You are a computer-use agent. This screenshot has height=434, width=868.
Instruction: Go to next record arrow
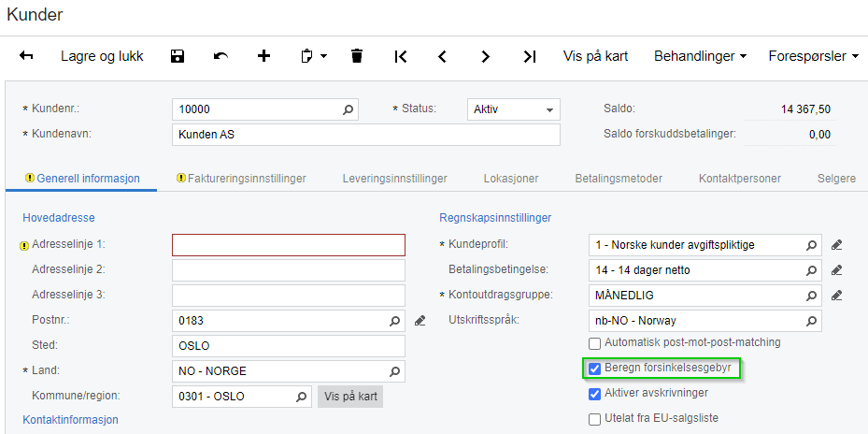pos(486,56)
